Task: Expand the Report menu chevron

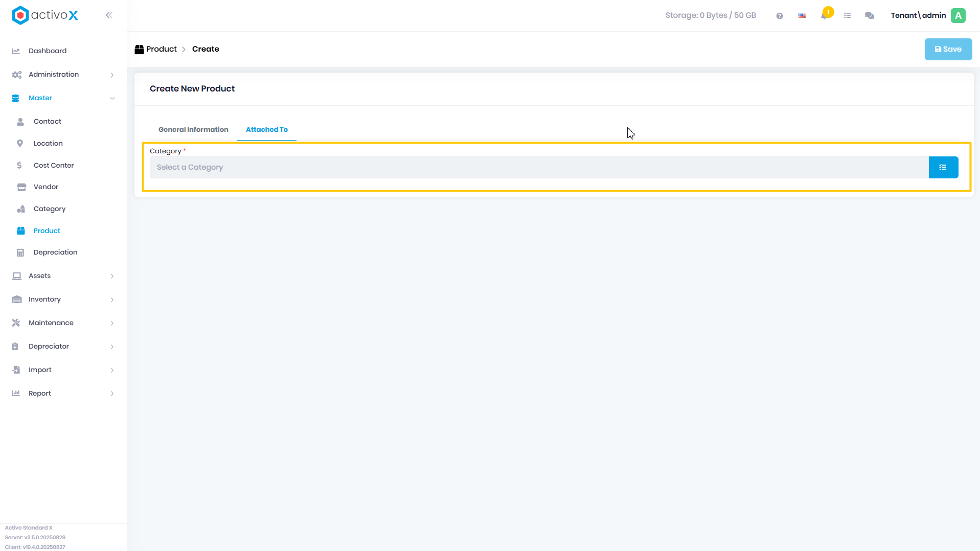Action: 112,394
